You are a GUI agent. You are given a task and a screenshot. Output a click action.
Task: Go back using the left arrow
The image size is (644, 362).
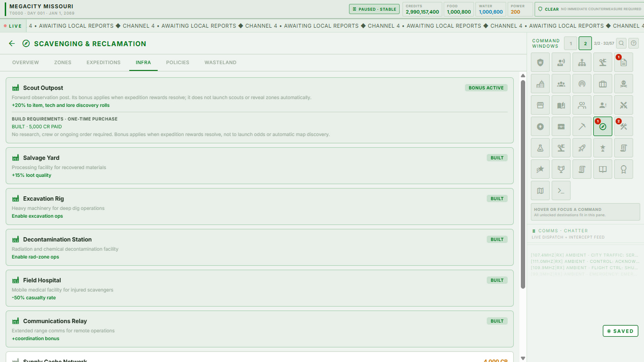click(x=12, y=44)
